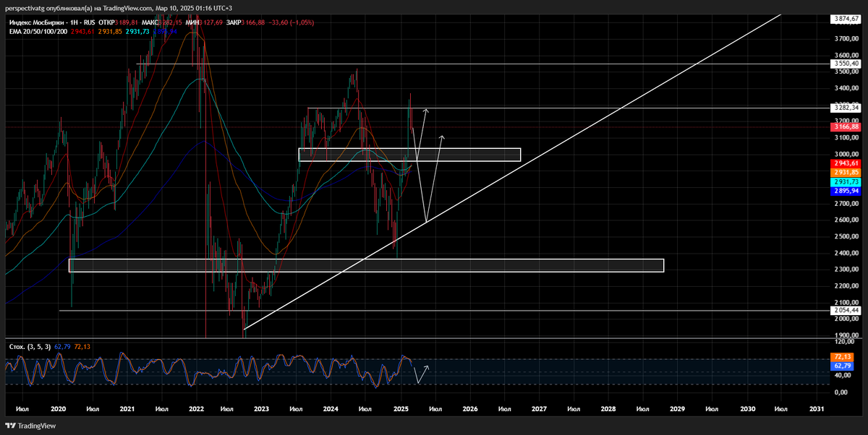
Task: Click the −33,60 (−1,05%) change value
Action: click(x=290, y=22)
